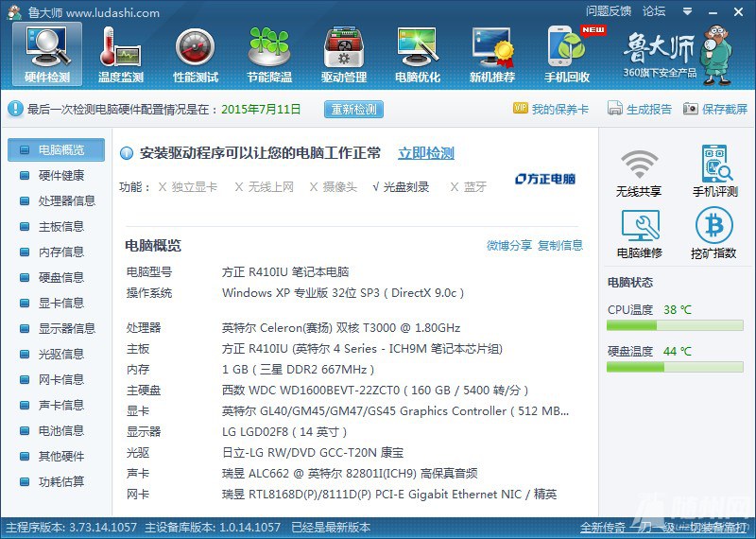This screenshot has height=539, width=756.
Task: Click the 摄像头 feature indicator
Action: point(334,186)
